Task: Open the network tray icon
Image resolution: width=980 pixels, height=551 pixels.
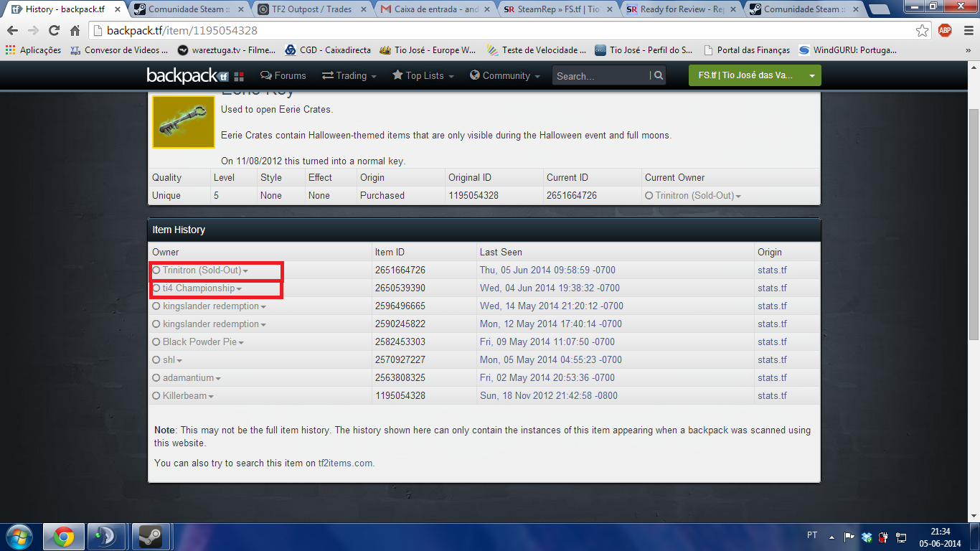Action: coord(901,537)
